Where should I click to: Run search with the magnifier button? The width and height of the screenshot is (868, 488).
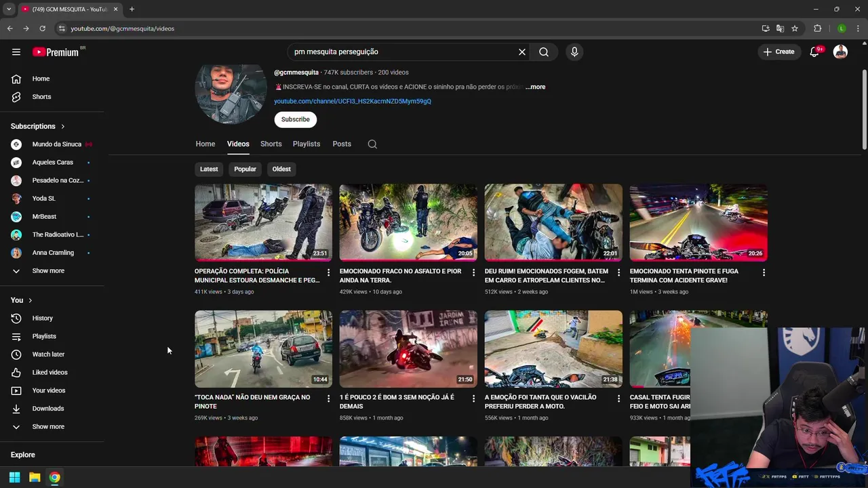[544, 52]
